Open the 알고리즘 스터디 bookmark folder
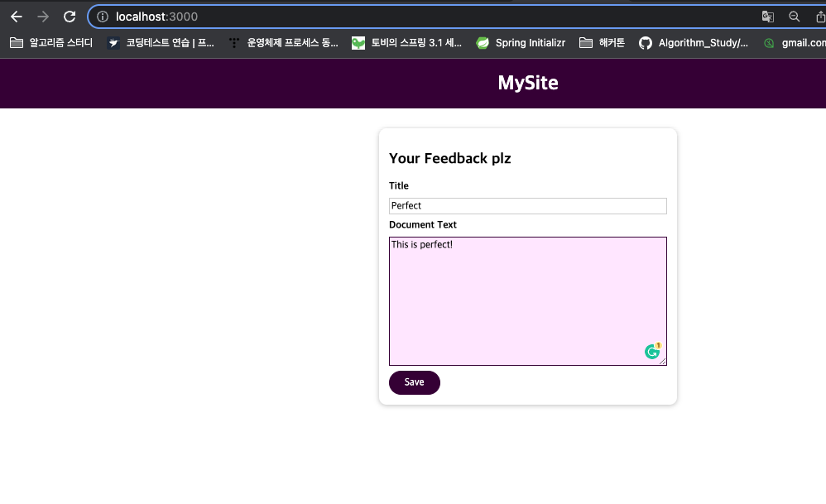 tap(51, 43)
